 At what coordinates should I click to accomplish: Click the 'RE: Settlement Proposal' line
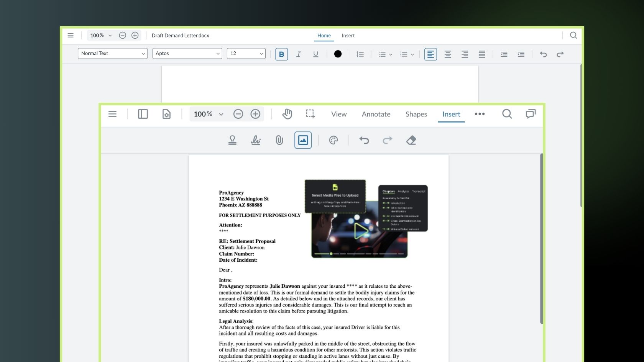tap(247, 241)
